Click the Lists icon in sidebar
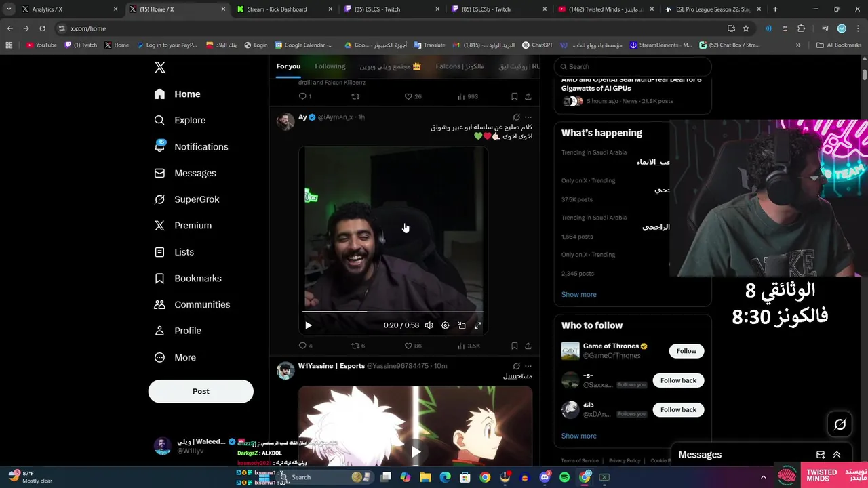Viewport: 868px width, 488px height. coord(159,252)
